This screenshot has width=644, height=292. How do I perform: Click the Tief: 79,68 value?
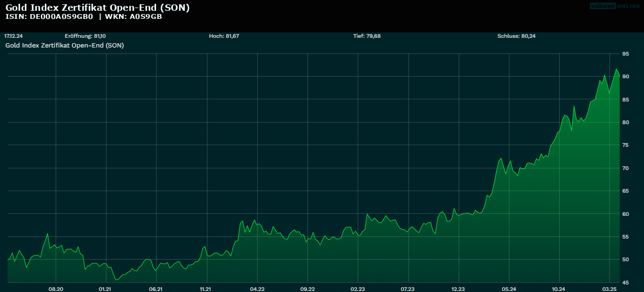367,36
